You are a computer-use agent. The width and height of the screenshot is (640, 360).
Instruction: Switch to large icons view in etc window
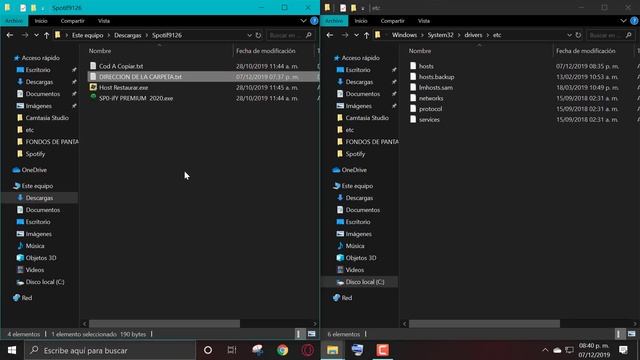pyautogui.click(x=631, y=334)
